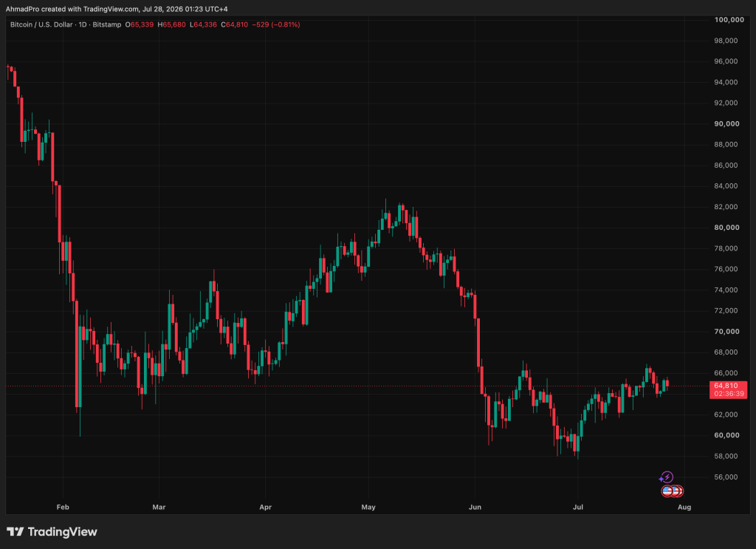Click the purple lightning bolt event icon
The image size is (756, 549).
[667, 477]
